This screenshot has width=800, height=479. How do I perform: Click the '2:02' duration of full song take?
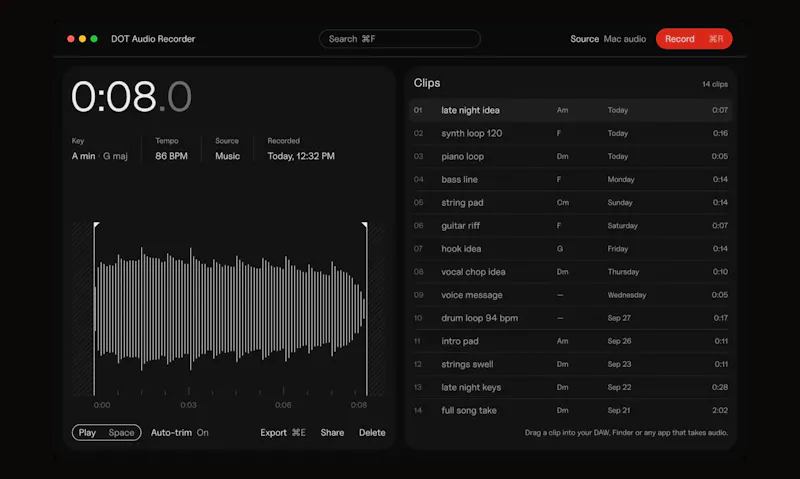pyautogui.click(x=720, y=410)
